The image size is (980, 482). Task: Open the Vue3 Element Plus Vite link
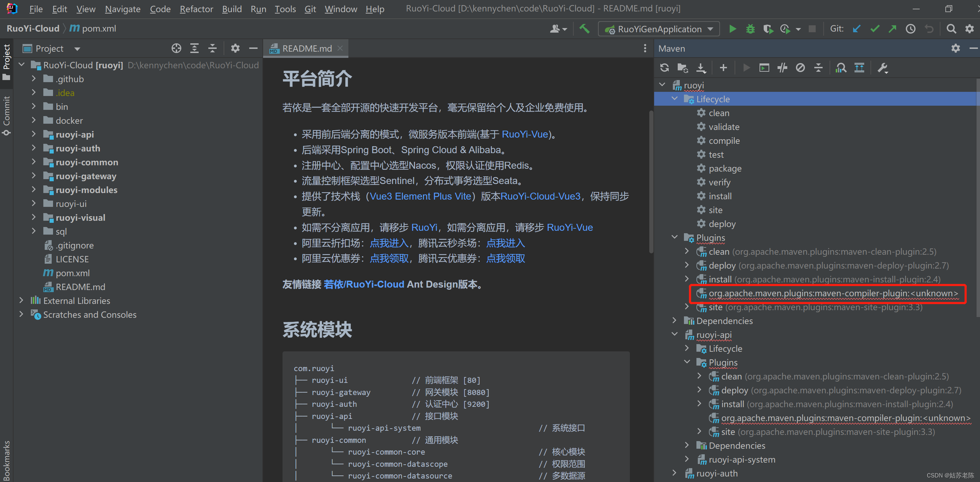420,196
